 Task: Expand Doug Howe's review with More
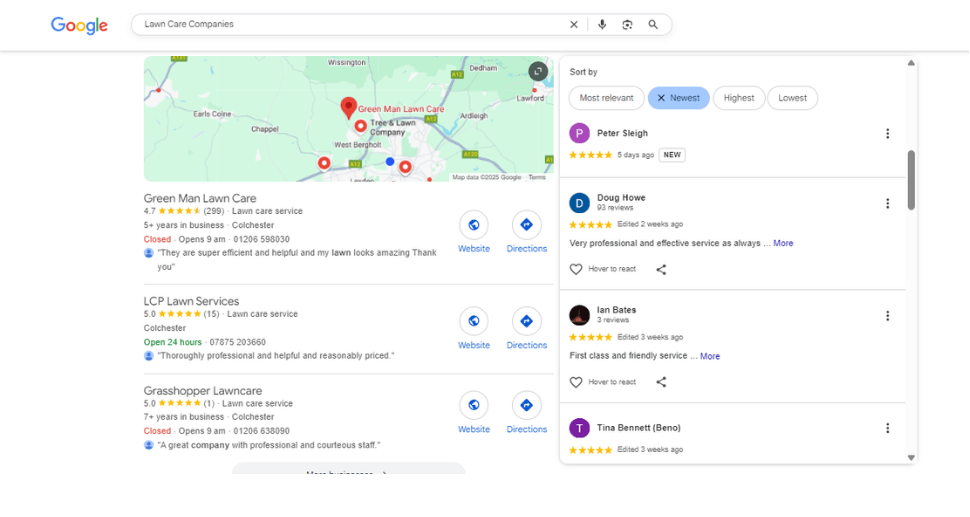(x=783, y=243)
